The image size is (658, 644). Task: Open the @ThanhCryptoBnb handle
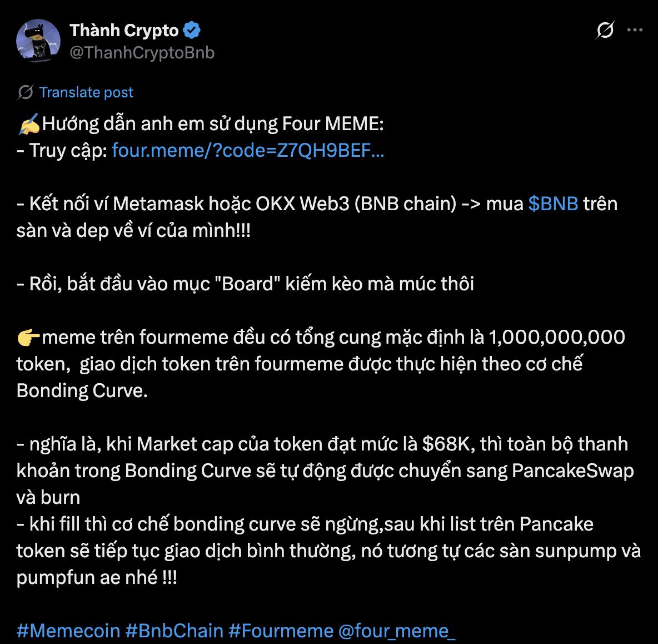tap(142, 52)
